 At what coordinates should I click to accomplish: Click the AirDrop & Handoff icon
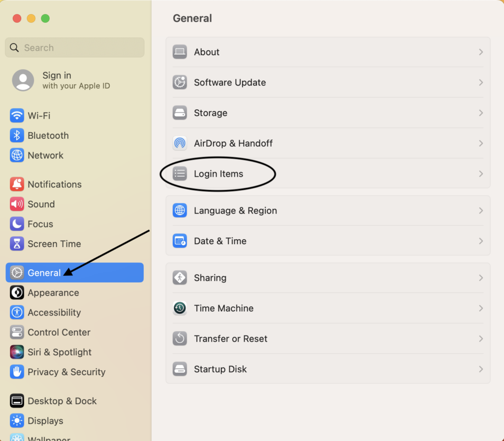180,143
